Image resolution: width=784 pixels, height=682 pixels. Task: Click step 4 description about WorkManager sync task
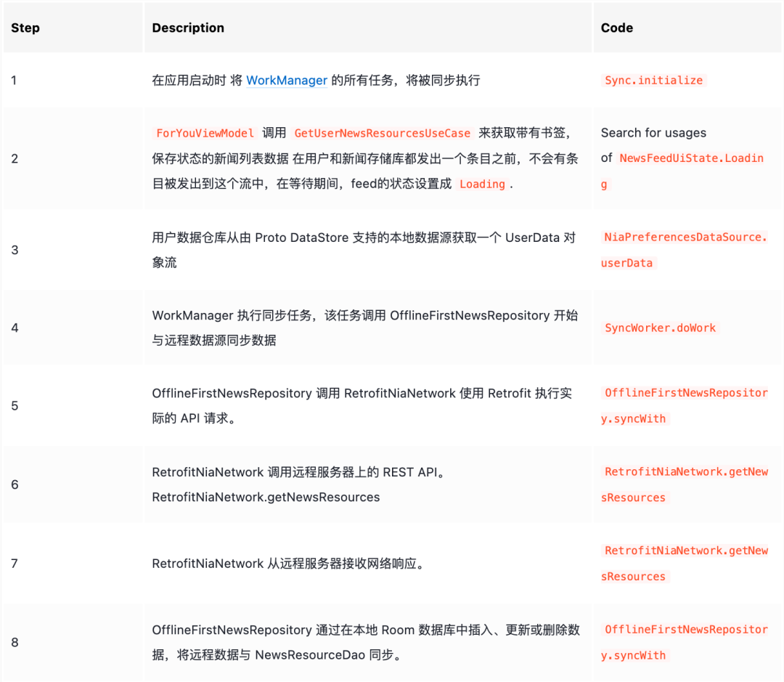(365, 328)
